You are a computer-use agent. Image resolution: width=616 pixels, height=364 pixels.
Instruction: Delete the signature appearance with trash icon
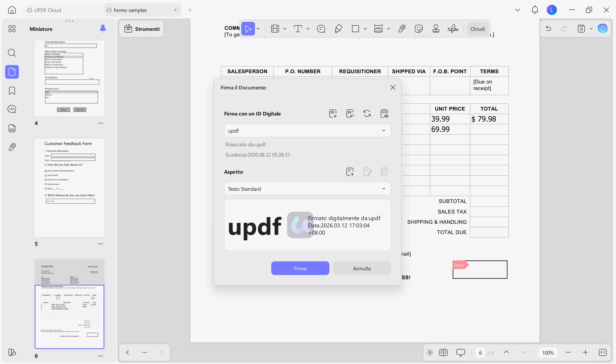coord(384,172)
